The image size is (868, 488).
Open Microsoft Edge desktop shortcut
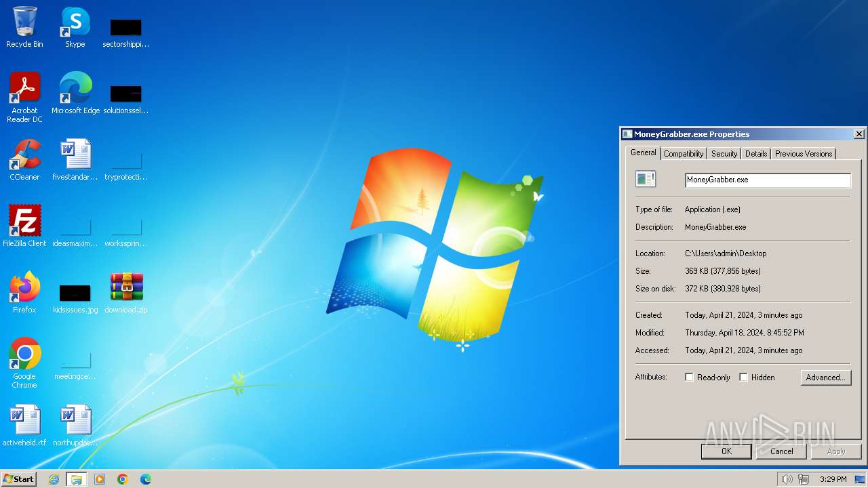tap(75, 93)
